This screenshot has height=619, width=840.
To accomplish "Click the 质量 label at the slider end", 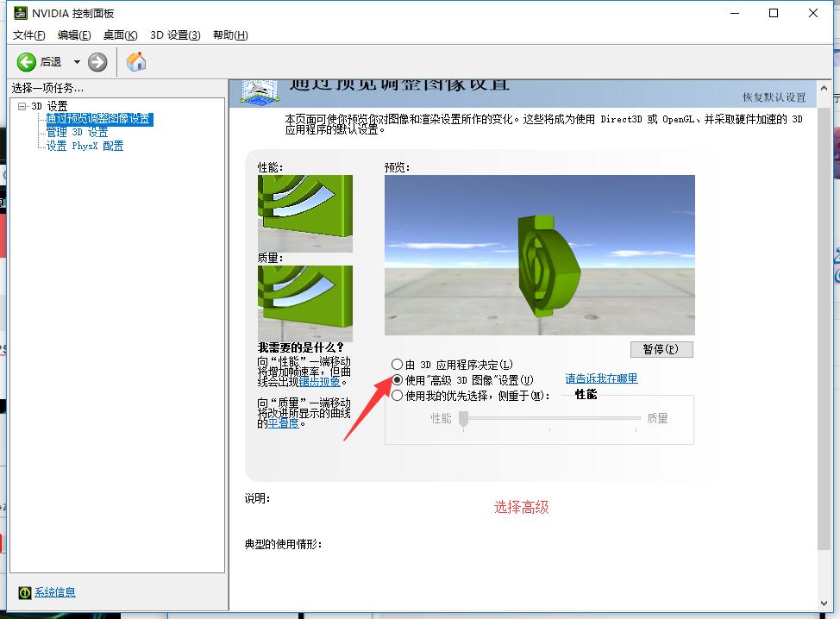I will click(x=657, y=418).
